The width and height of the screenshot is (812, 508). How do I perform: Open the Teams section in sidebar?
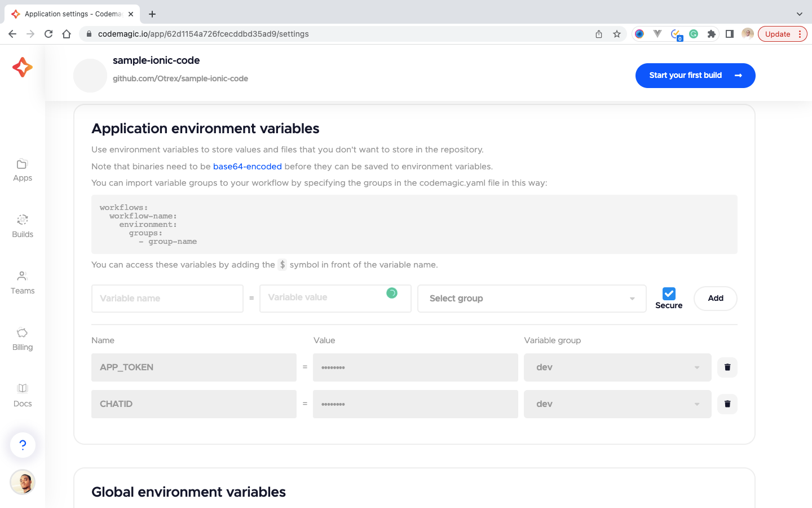pos(23,283)
